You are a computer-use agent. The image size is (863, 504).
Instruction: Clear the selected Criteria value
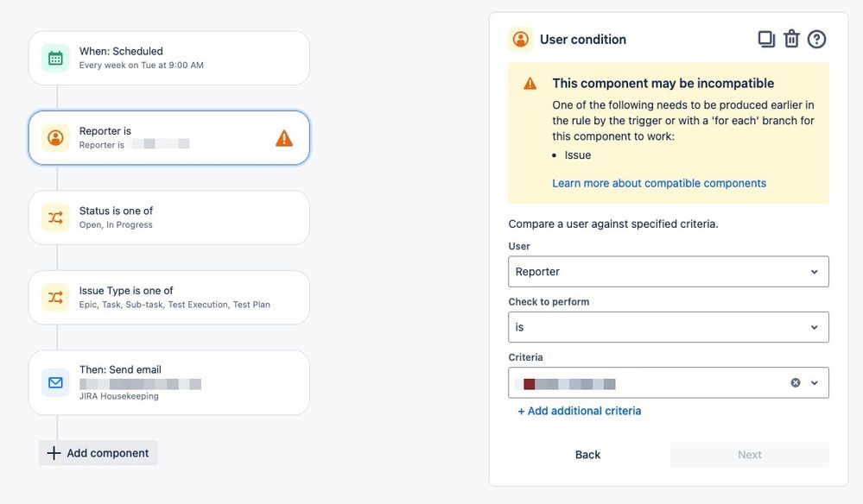point(796,382)
